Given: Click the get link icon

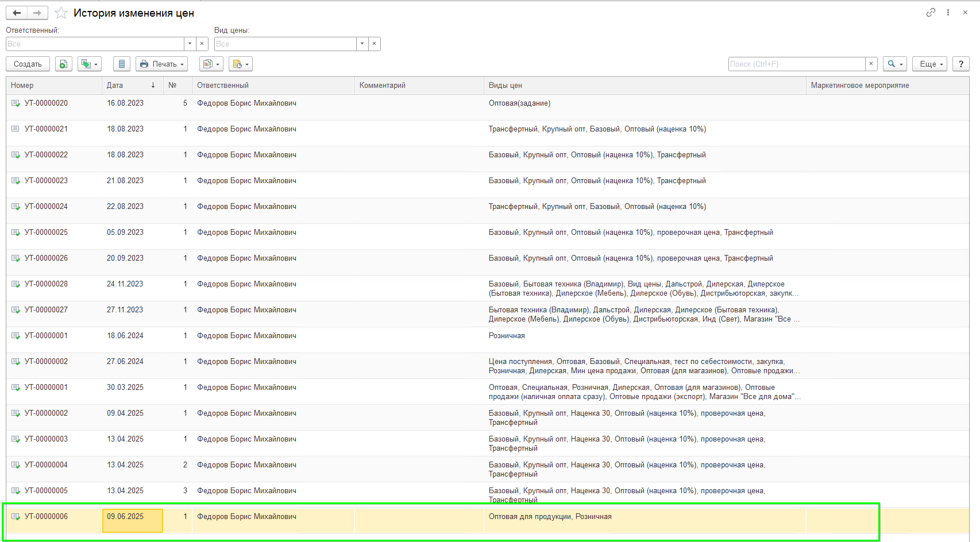Looking at the screenshot, I should pos(931,13).
